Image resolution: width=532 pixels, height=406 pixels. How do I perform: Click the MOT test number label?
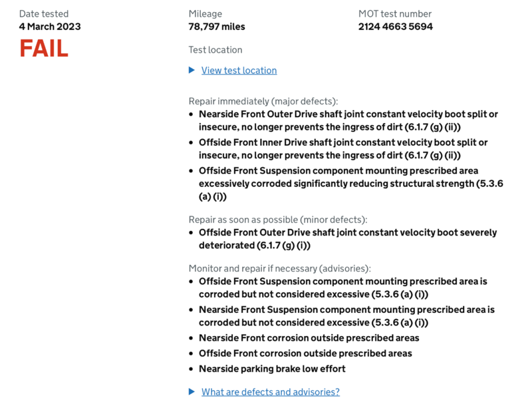click(395, 13)
